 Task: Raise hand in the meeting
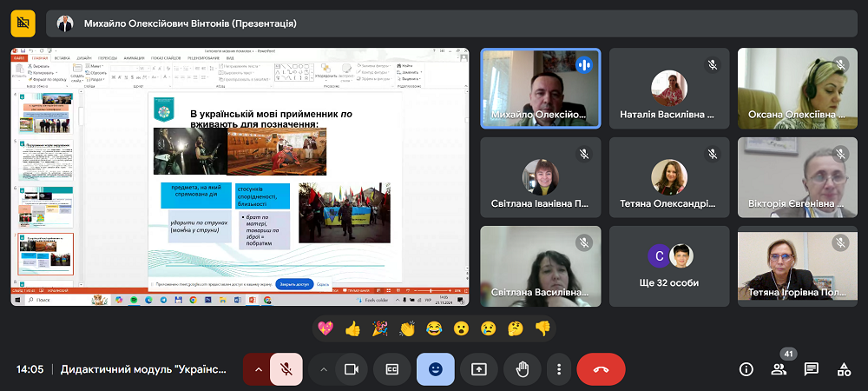(522, 369)
